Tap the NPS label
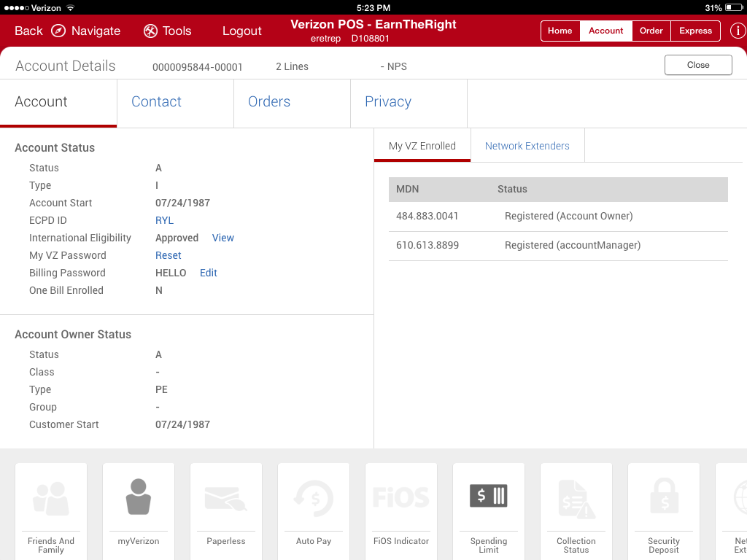747x560 pixels. point(393,66)
